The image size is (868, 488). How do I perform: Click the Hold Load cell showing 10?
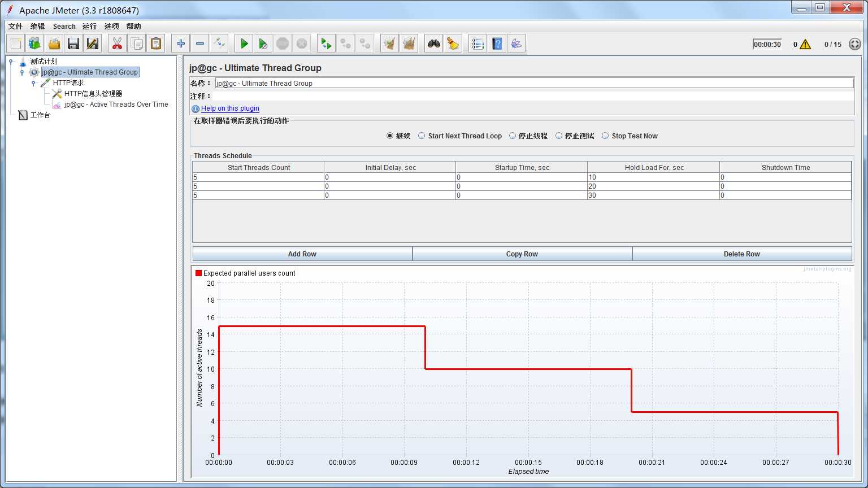(653, 177)
